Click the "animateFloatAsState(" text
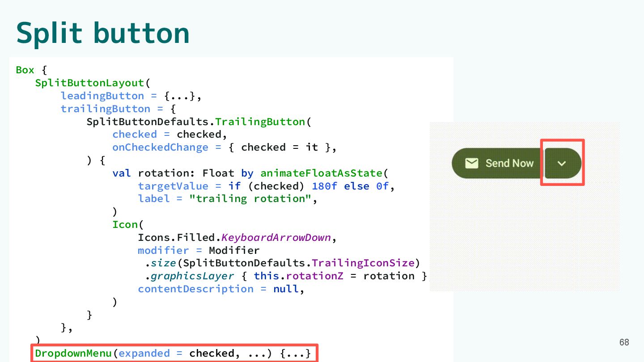This screenshot has width=644, height=362. click(325, 173)
